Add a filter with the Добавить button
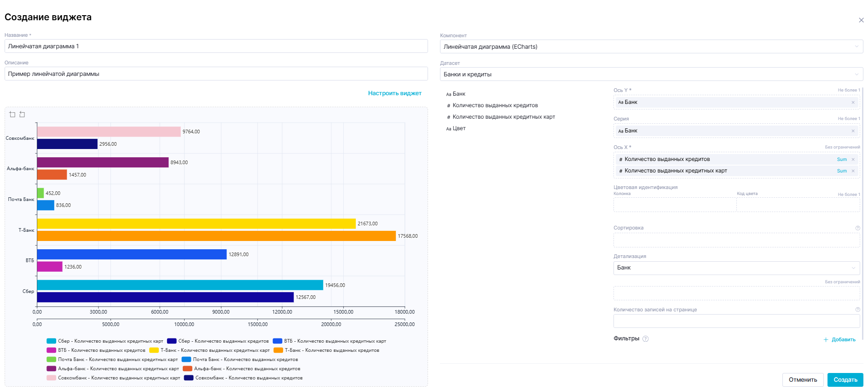The width and height of the screenshot is (868, 390). coord(839,340)
